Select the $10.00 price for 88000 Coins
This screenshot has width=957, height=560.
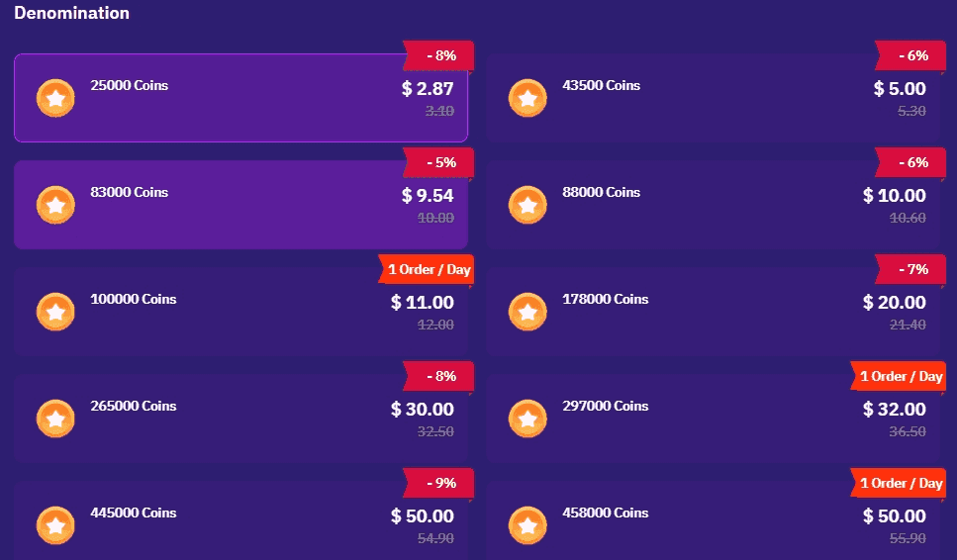(x=895, y=196)
